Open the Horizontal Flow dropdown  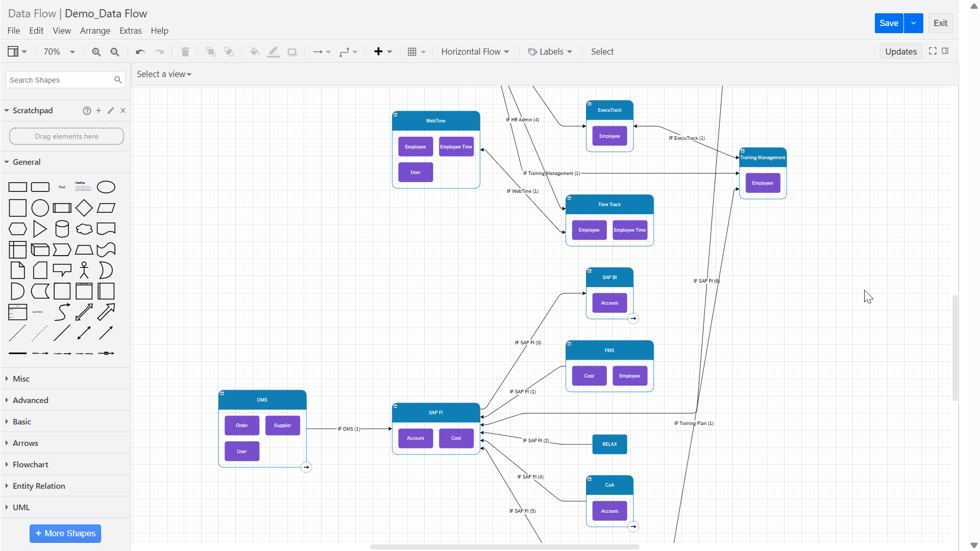[x=475, y=52]
